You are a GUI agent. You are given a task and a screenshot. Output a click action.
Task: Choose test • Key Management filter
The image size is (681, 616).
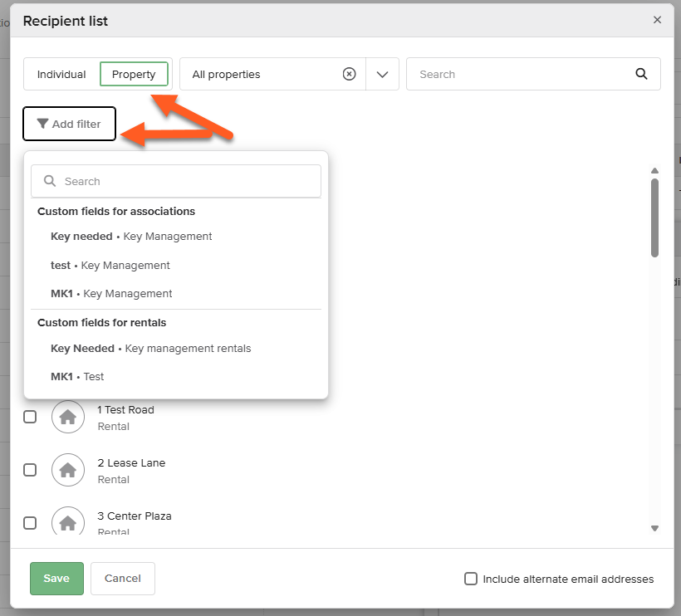[x=110, y=265]
